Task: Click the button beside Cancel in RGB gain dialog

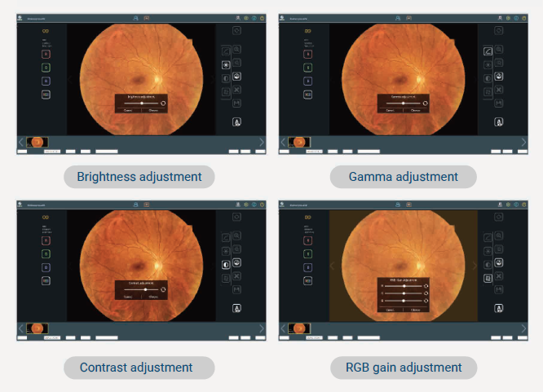Action: coord(416,310)
